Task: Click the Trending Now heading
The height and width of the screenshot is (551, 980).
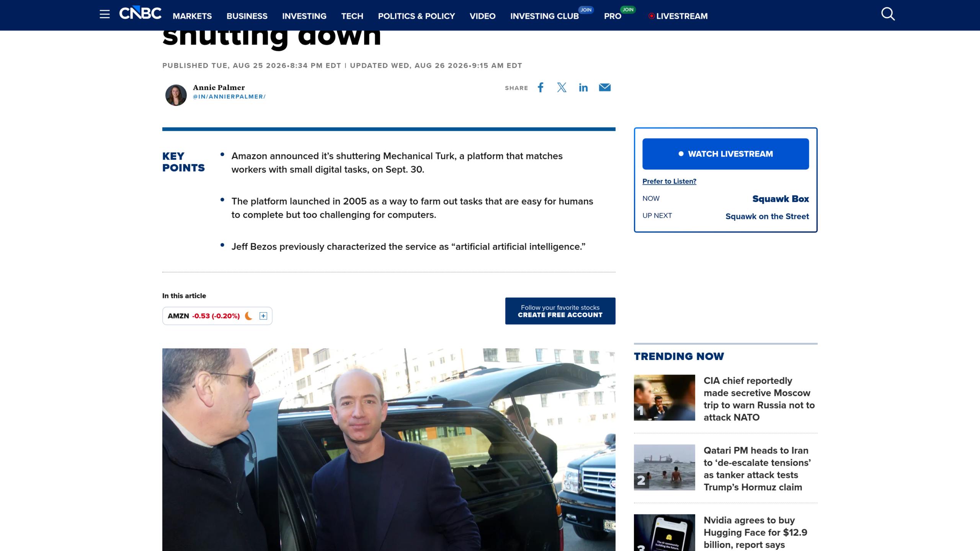Action: click(x=679, y=356)
